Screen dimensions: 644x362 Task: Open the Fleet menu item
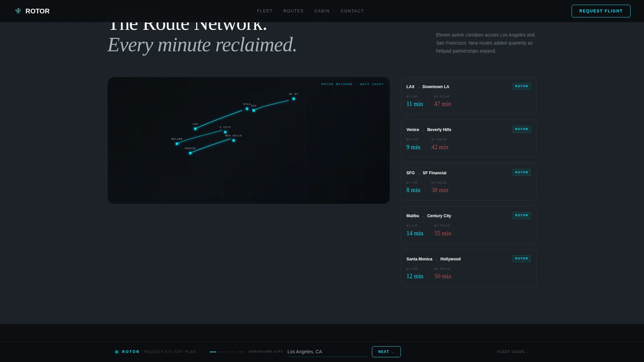point(265,11)
